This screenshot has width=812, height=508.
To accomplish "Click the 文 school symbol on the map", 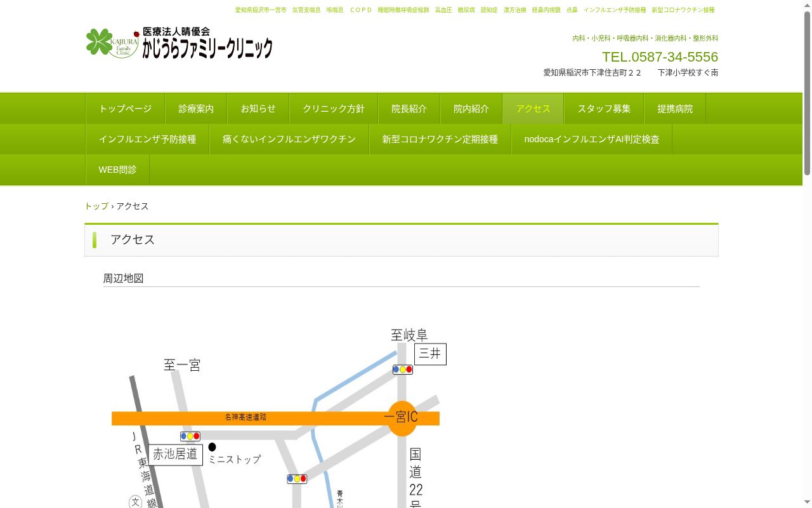I will [136, 502].
